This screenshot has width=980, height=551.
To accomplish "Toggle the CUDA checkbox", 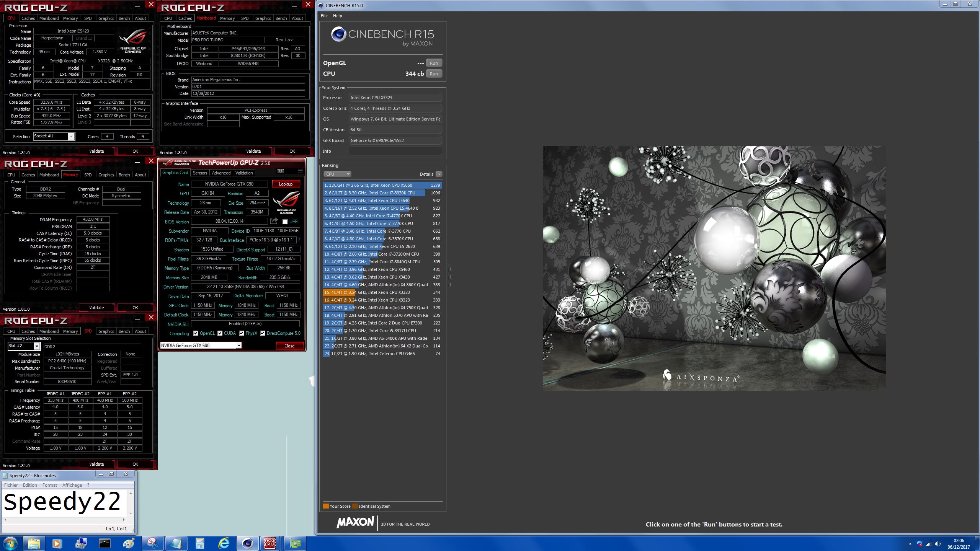I will point(220,333).
